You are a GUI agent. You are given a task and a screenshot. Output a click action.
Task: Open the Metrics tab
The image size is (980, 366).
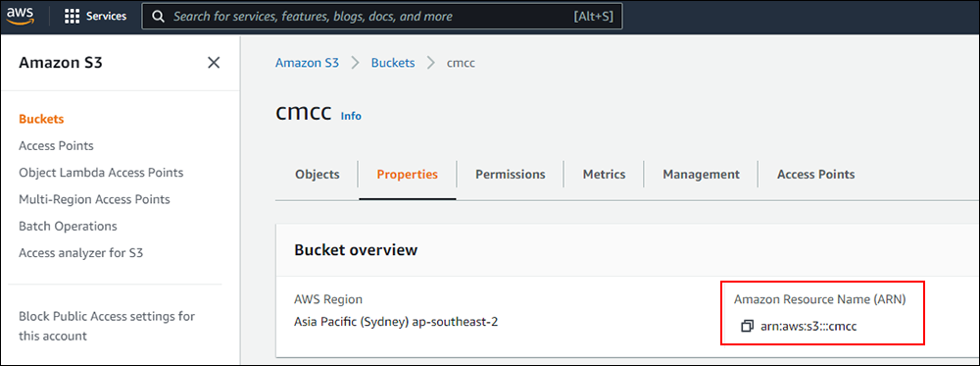click(x=604, y=175)
